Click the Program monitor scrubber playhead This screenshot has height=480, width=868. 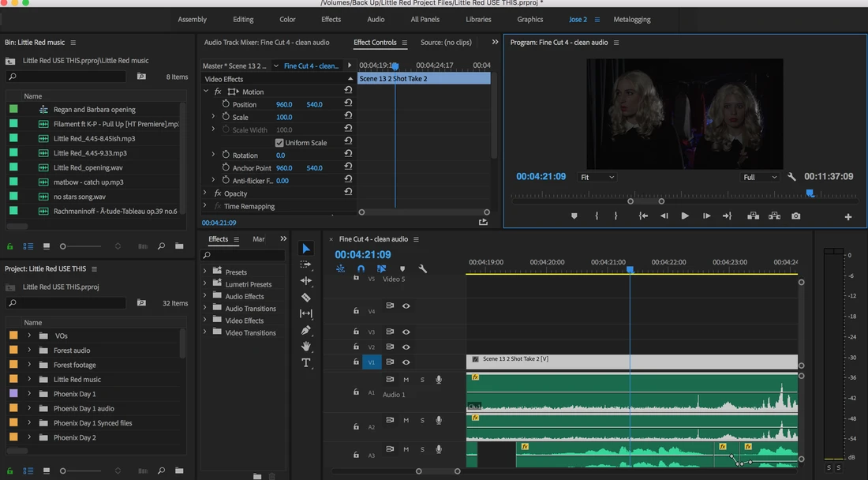click(810, 193)
